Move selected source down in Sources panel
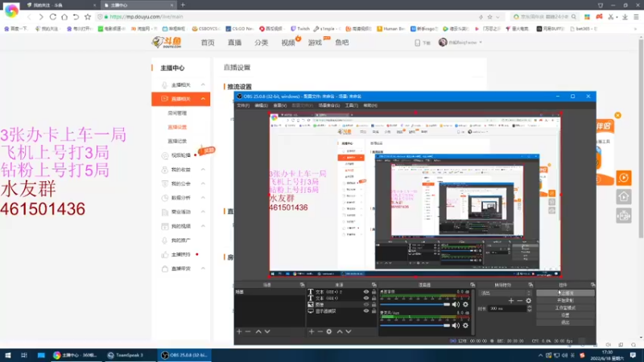Viewport: 644px width, 362px height. pyautogui.click(x=349, y=331)
